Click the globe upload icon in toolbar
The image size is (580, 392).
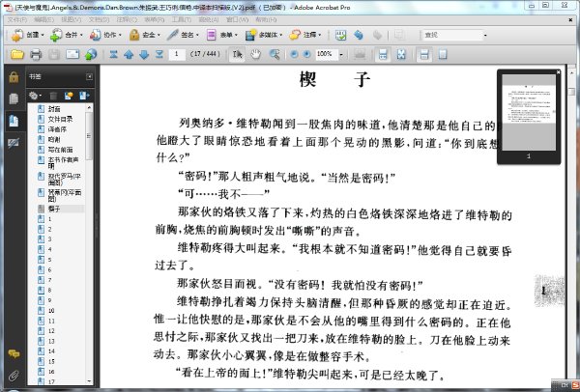(91, 55)
